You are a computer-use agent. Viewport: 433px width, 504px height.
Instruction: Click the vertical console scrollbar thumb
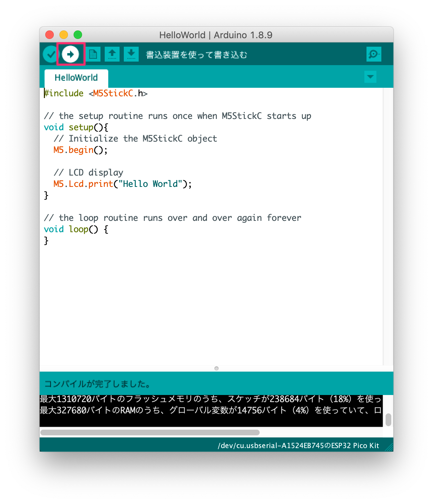pos(388,420)
